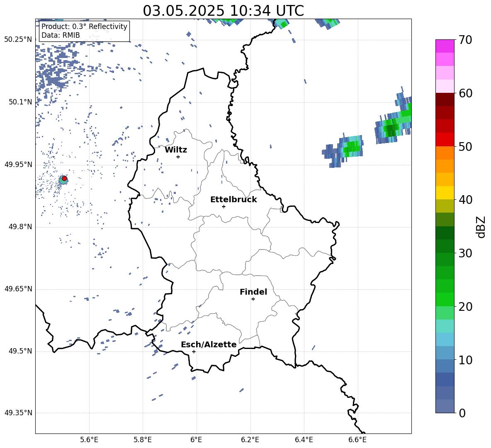The image size is (491, 448).
Task: Click the title '03.05.2025 10:34 UTC'
Action: click(223, 11)
